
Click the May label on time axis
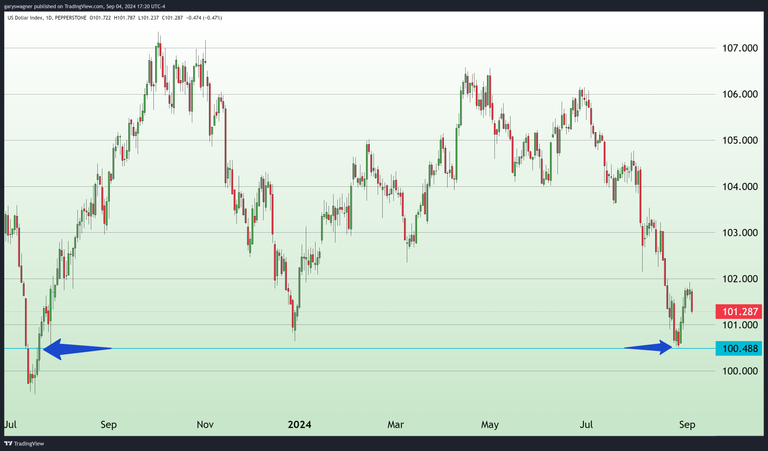[x=489, y=424]
